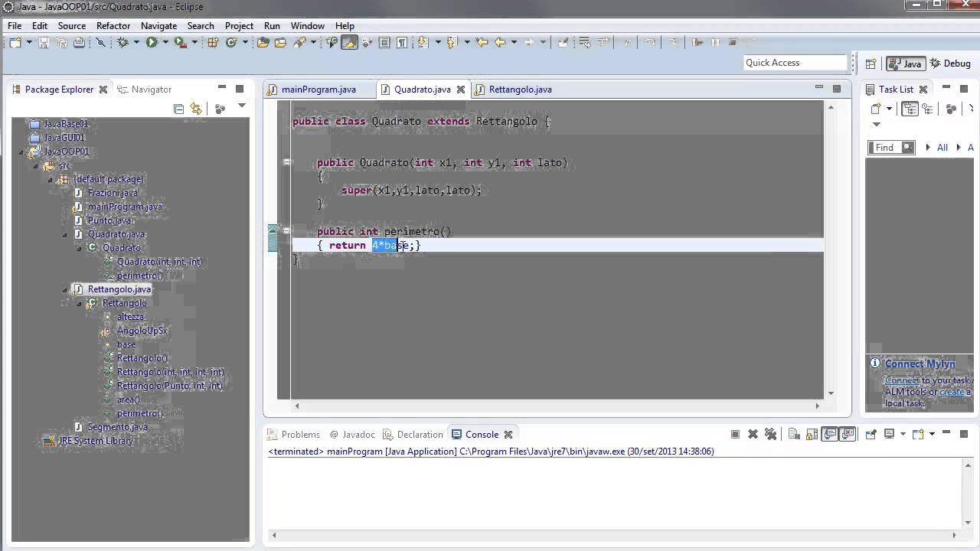Switch to the Javadoc tab
Image resolution: width=980 pixels, height=551 pixels.
click(352, 435)
